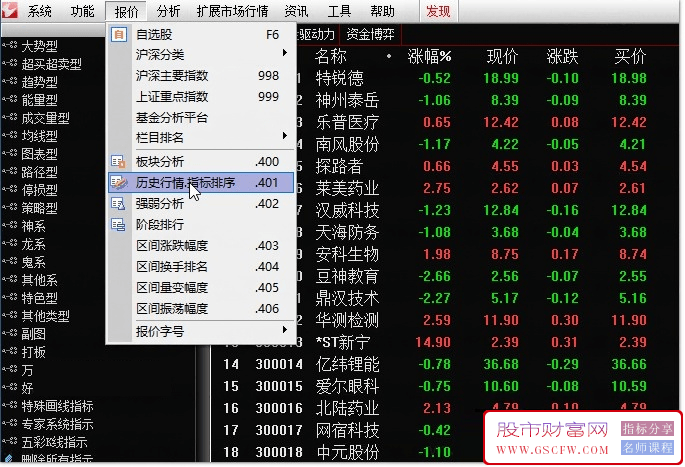Viewport: 685px width, 467px height.
Task: Click the 阶段排行 menu icon
Action: pyautogui.click(x=118, y=225)
